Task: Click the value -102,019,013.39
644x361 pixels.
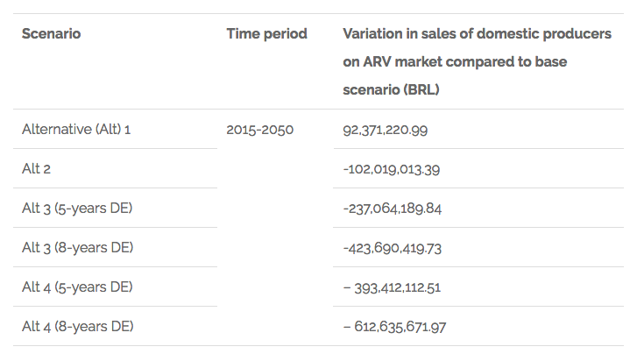Action: pos(391,169)
